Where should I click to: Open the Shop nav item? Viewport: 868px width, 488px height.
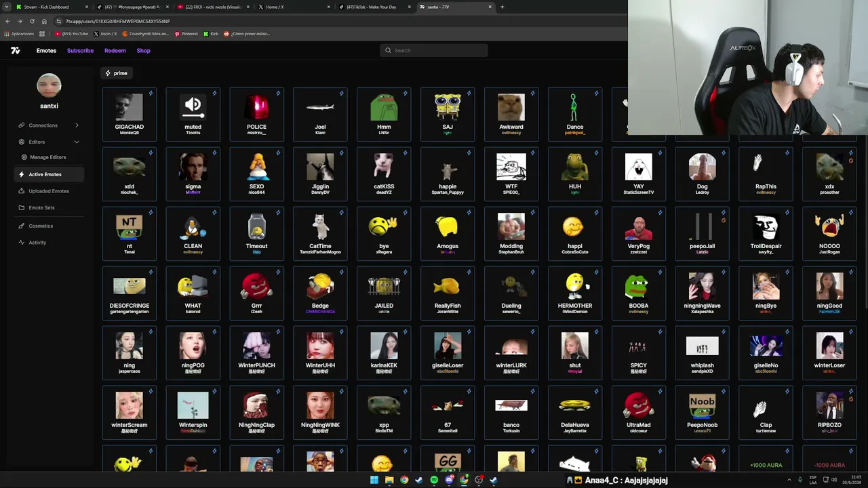pos(143,51)
